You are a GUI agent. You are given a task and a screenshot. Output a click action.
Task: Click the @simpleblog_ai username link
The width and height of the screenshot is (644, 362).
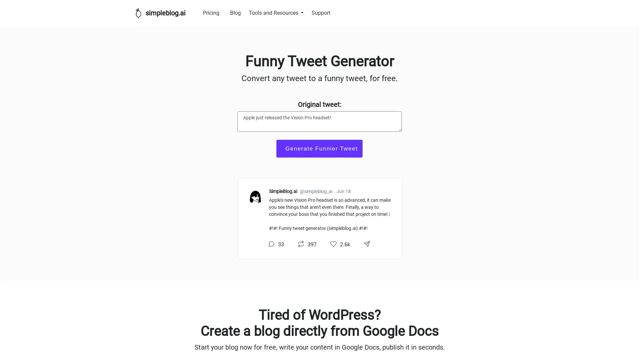(316, 191)
